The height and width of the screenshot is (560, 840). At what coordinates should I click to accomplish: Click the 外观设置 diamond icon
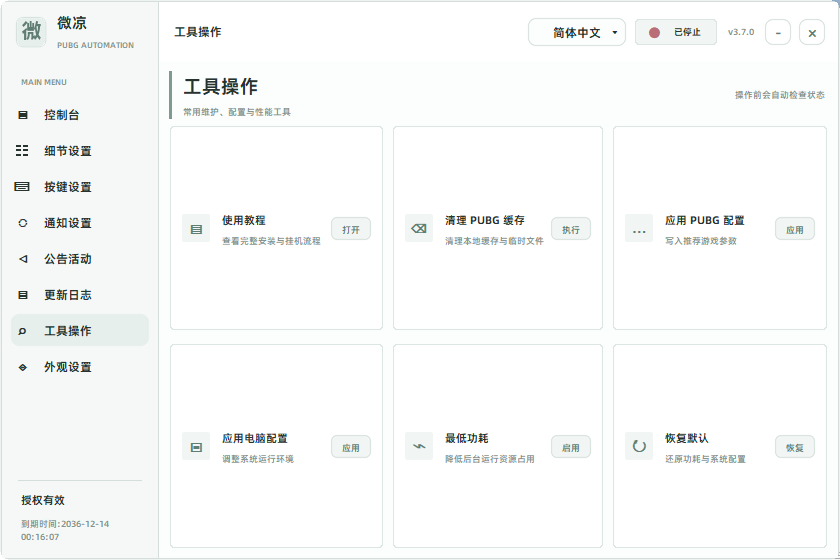click(22, 367)
